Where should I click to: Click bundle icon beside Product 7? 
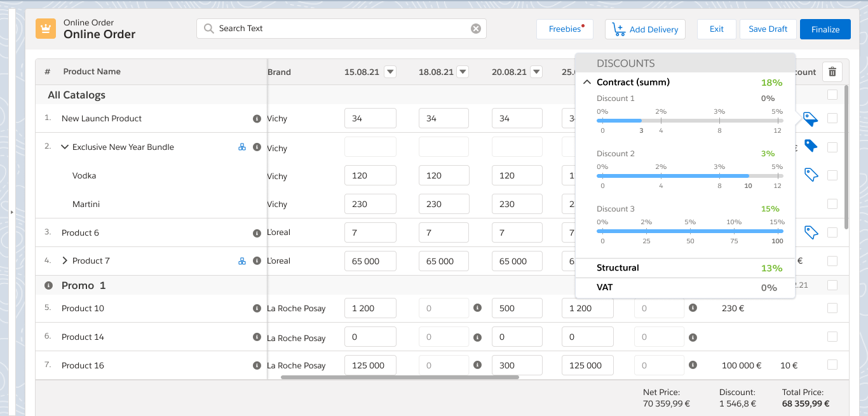point(242,261)
